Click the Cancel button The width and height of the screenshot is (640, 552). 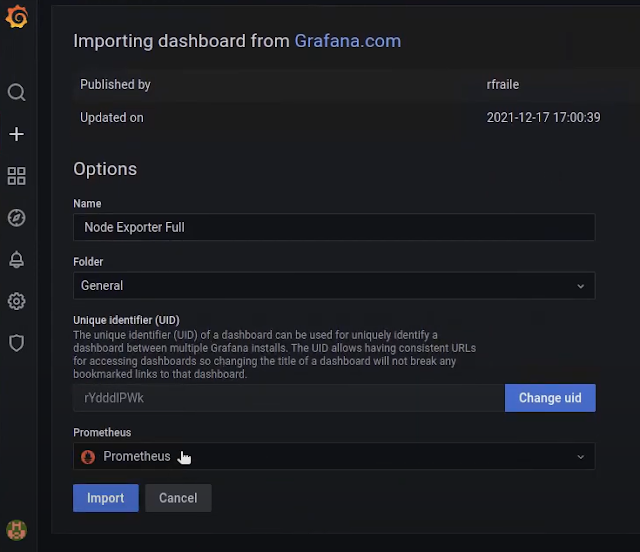[x=178, y=498]
